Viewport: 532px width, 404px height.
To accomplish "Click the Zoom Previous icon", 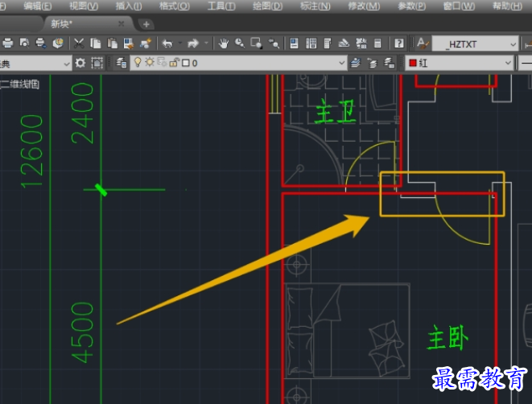I will [274, 43].
